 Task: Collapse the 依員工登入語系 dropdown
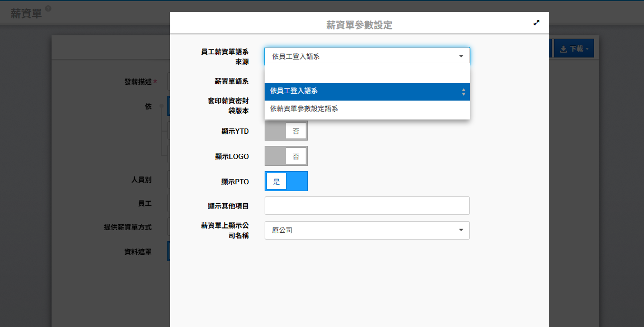coord(367,56)
